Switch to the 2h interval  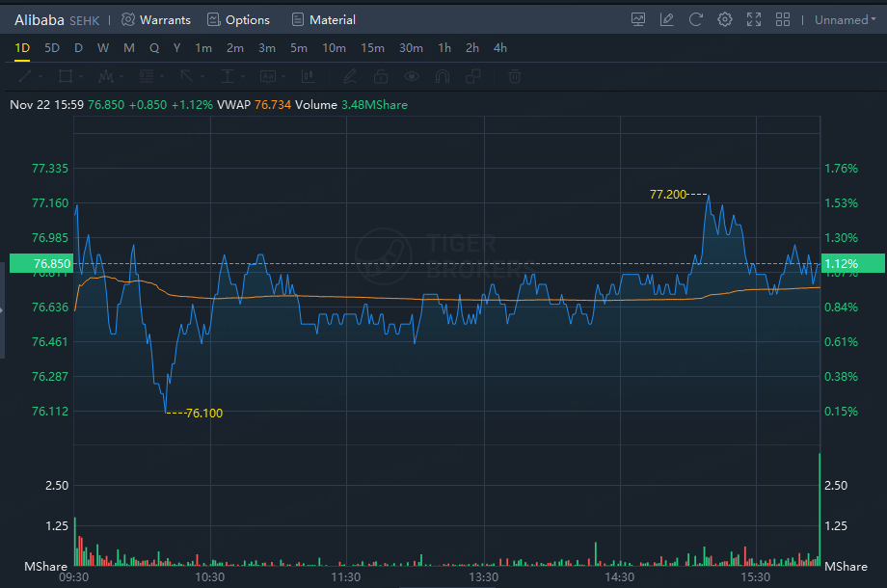click(x=472, y=48)
